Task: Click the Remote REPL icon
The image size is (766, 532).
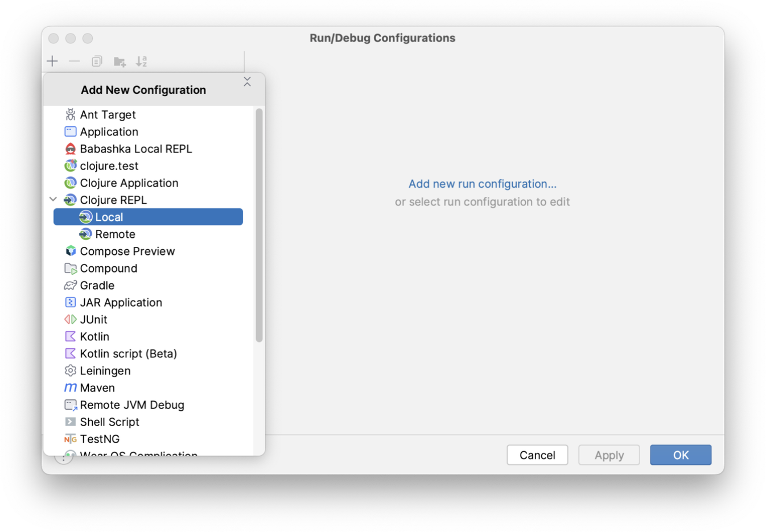Action: coord(85,234)
